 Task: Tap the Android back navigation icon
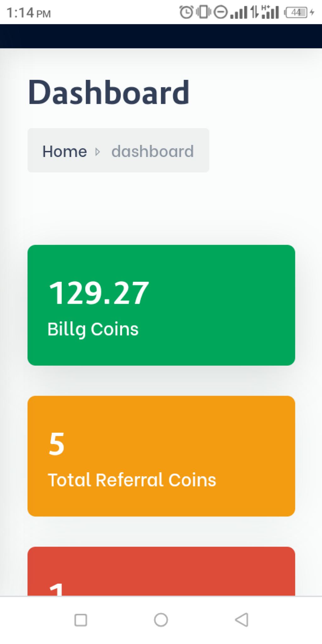coord(241,620)
